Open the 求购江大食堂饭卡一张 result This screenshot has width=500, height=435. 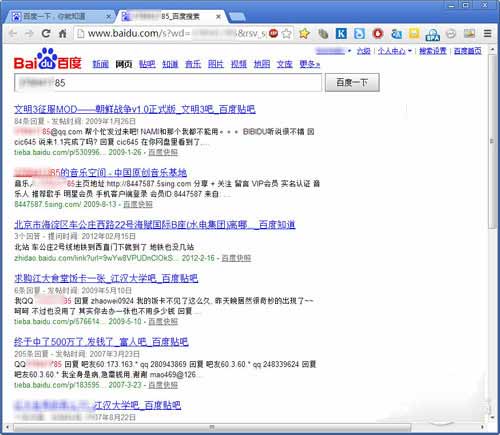click(x=106, y=278)
